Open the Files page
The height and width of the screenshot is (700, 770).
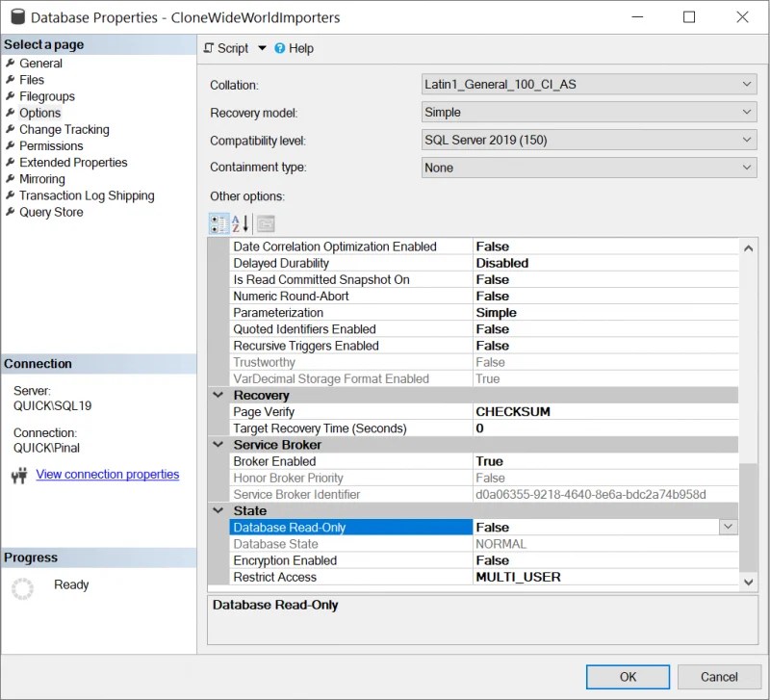pos(32,80)
